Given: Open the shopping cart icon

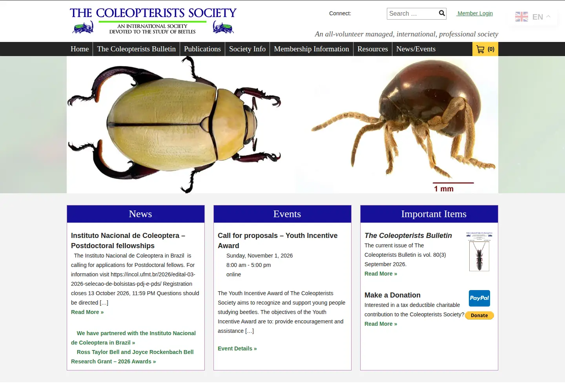Looking at the screenshot, I should point(480,49).
